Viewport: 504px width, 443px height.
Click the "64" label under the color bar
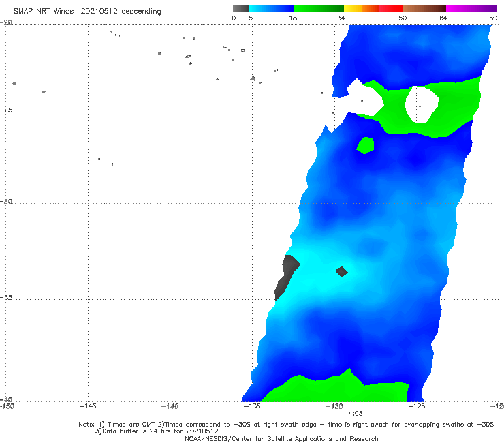(x=443, y=18)
